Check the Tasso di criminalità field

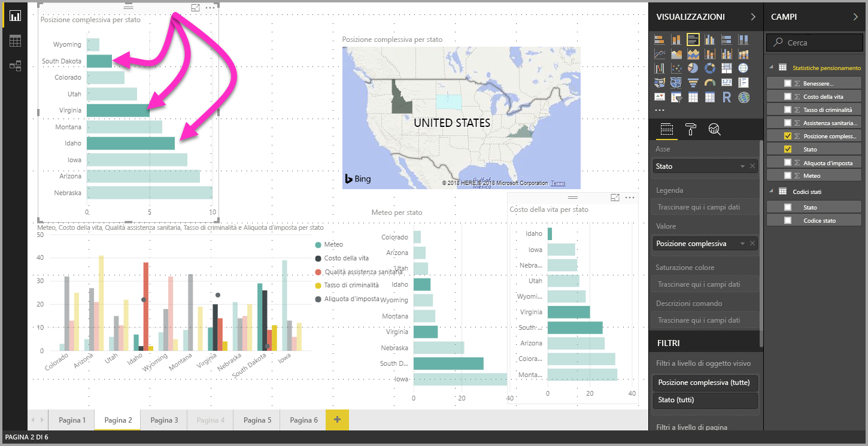point(788,110)
